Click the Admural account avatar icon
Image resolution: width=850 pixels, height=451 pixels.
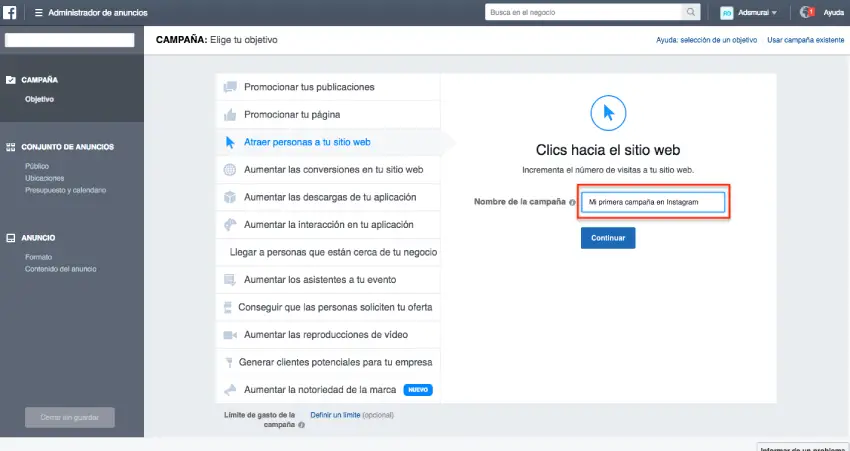pyautogui.click(x=726, y=12)
